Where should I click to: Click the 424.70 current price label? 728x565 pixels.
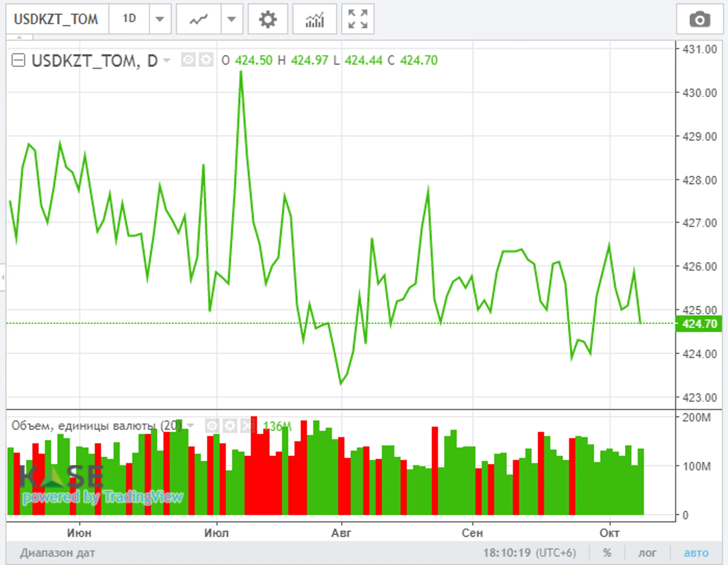(699, 324)
